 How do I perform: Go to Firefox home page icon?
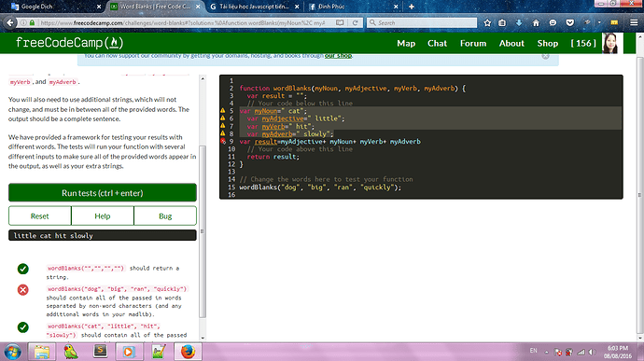(x=536, y=23)
